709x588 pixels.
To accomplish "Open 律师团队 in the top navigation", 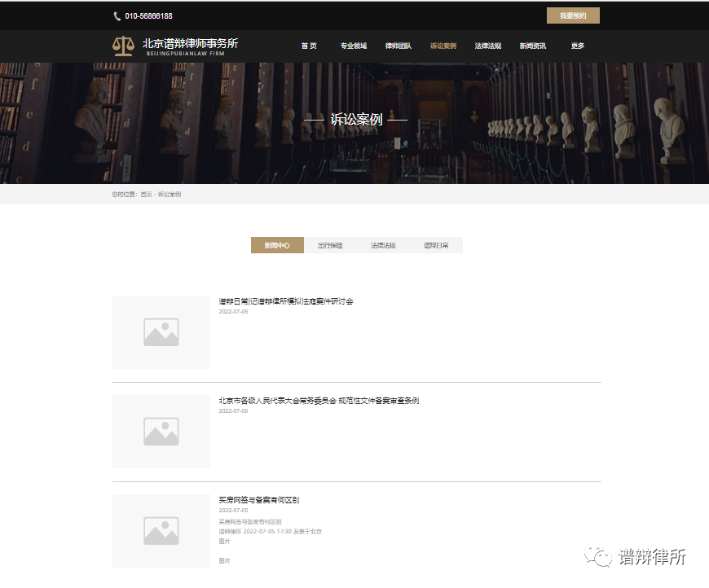I will click(x=399, y=46).
